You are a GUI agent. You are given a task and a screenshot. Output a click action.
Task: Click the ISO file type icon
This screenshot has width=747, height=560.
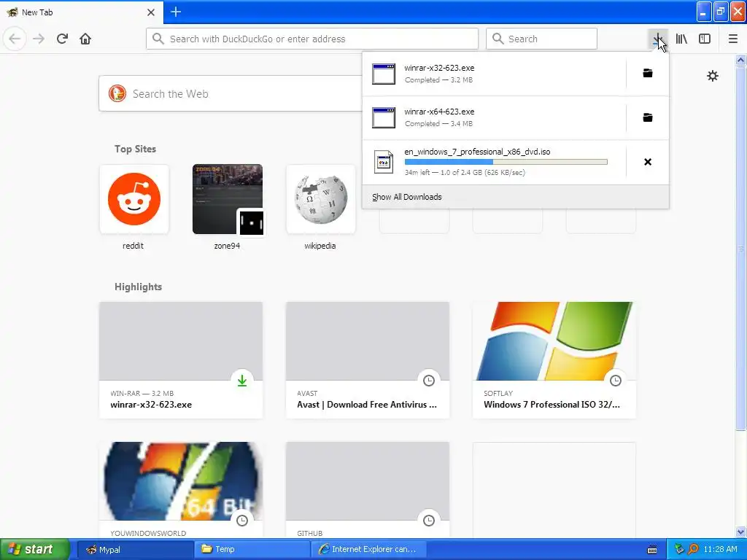[x=384, y=162]
